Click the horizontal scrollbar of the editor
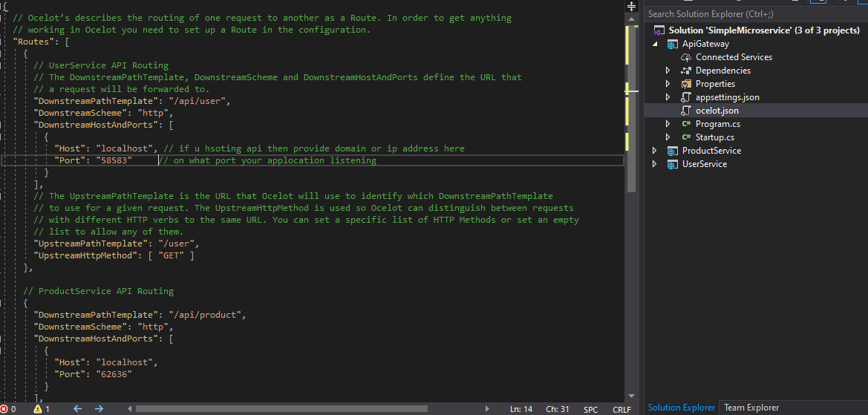Screen dimensions: 868x415 (x=282, y=409)
